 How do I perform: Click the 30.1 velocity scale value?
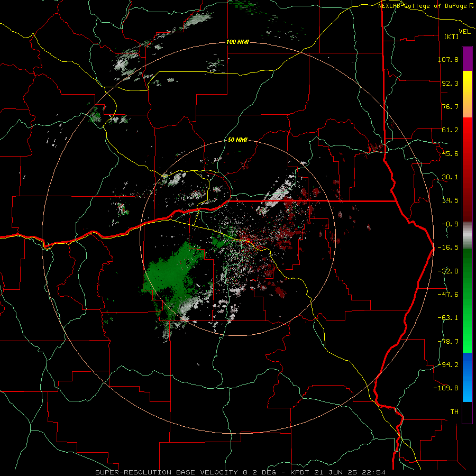(450, 177)
